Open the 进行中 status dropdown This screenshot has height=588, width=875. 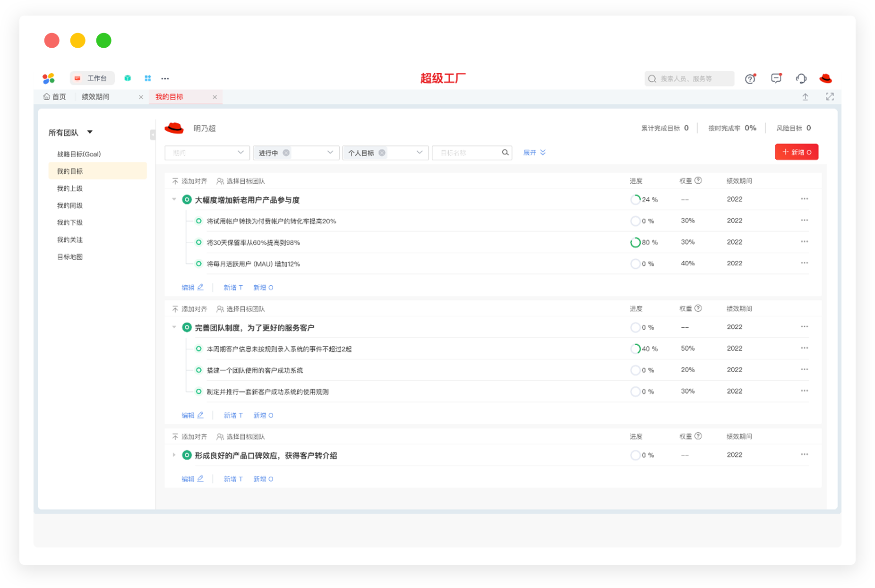point(330,153)
